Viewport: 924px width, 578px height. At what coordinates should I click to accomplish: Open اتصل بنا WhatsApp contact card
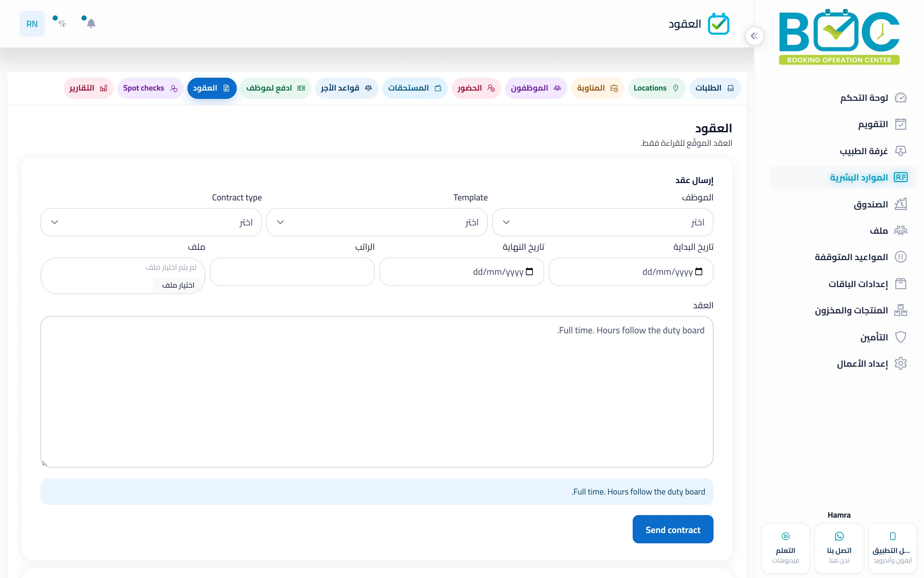(x=839, y=548)
